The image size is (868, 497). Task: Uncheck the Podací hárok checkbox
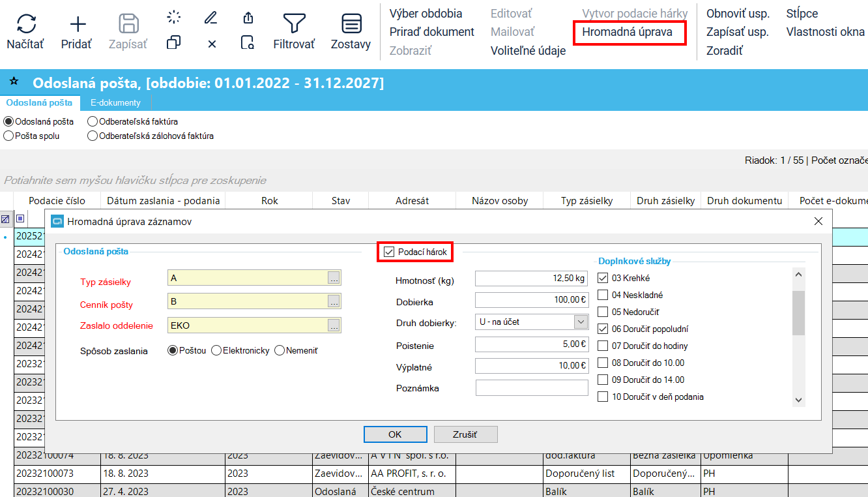pos(390,252)
